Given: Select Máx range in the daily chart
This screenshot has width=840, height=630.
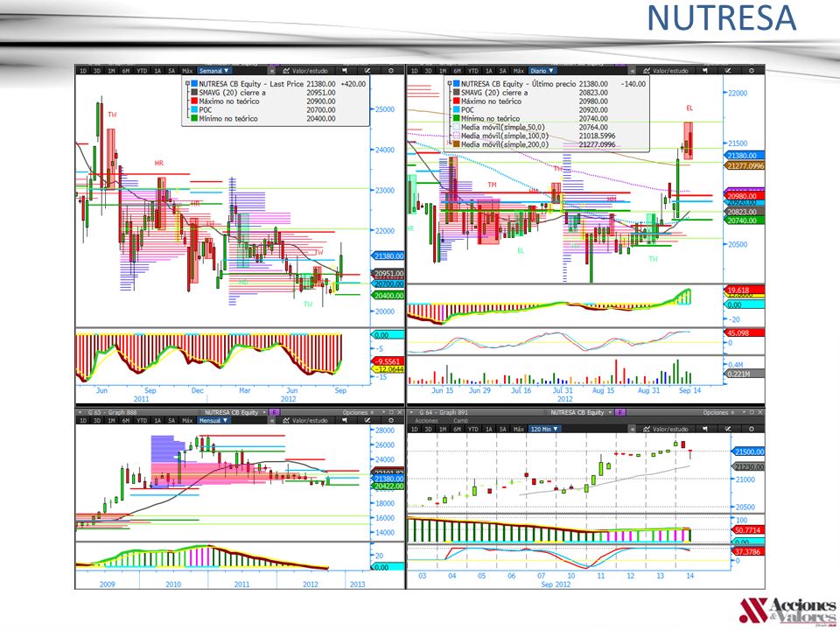Looking at the screenshot, I should (519, 71).
